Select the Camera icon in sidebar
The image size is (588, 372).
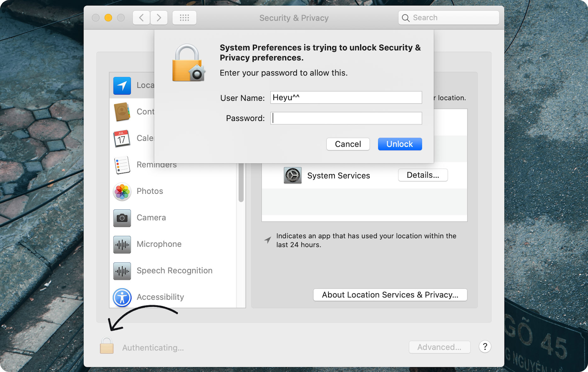coord(122,218)
